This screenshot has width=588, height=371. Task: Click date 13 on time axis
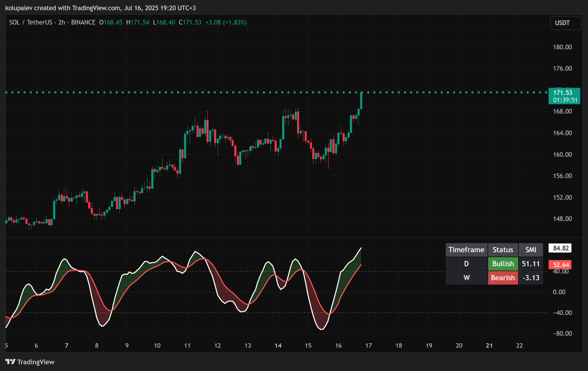pos(248,346)
